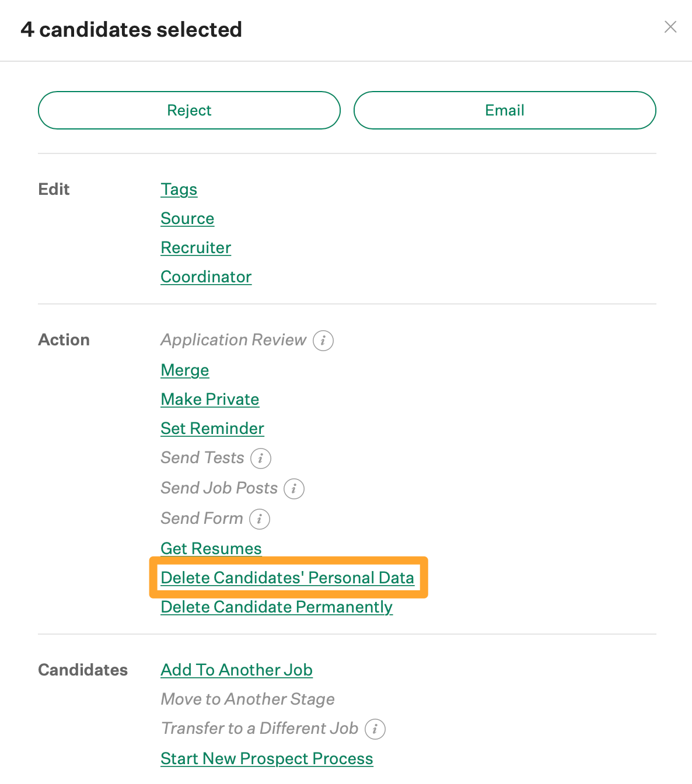Close the candidates selected dialog
The height and width of the screenshot is (784, 692).
[x=670, y=27]
